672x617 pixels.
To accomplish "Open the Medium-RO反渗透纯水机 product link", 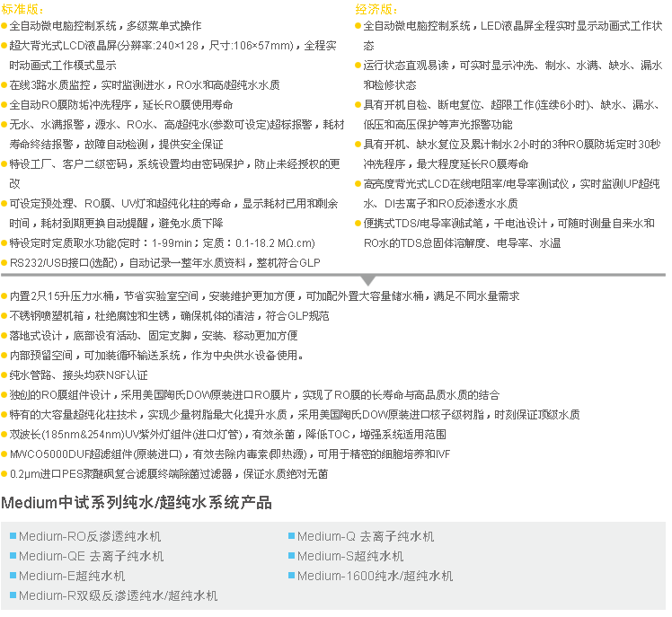I will [91, 536].
